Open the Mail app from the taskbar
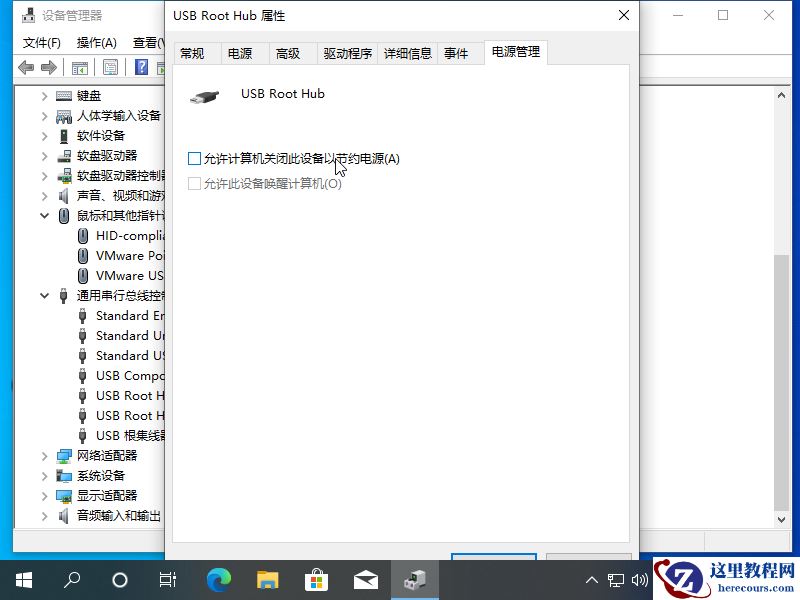The width and height of the screenshot is (800, 600). [x=365, y=579]
